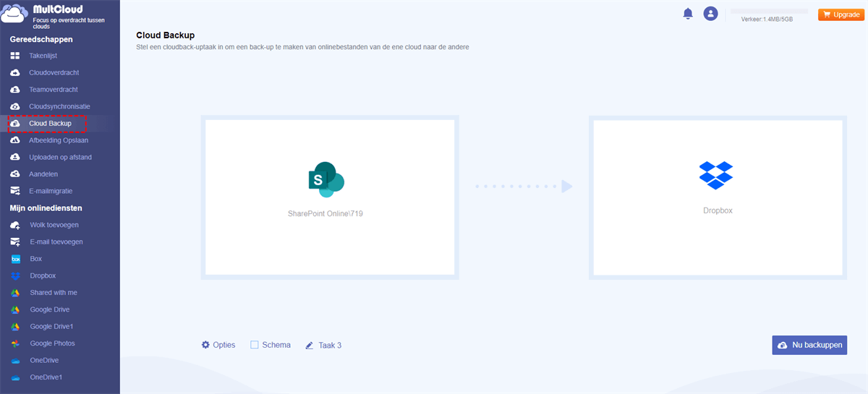Click the SharePoint Online\719 label
Viewport: 868px width, 394px height.
click(x=325, y=215)
